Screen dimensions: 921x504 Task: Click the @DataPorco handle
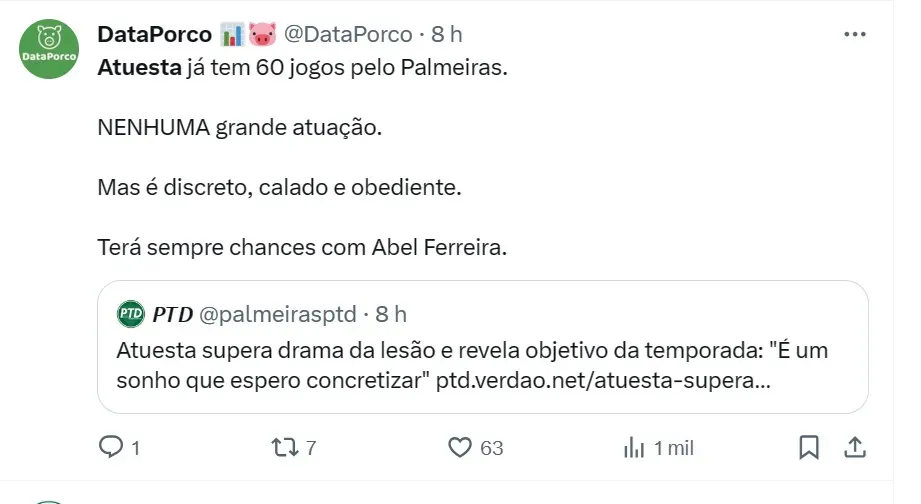348,34
